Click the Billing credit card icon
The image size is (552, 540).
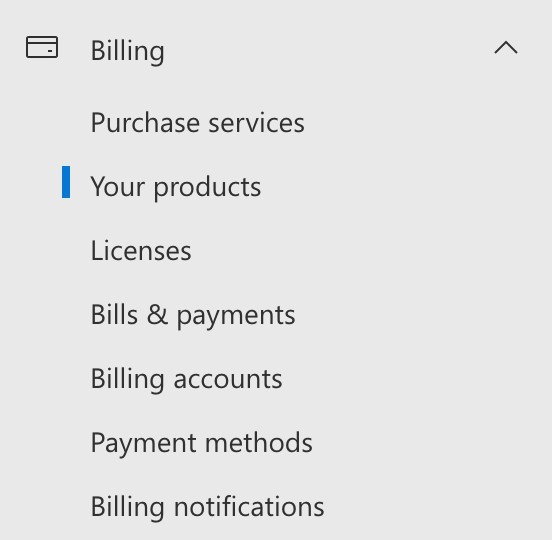point(42,47)
